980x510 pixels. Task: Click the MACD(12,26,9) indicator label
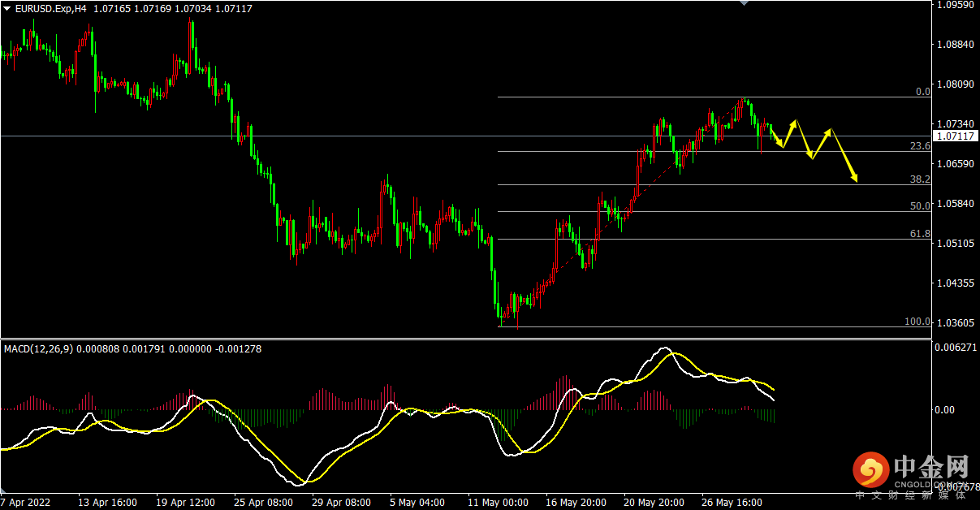coord(38,349)
